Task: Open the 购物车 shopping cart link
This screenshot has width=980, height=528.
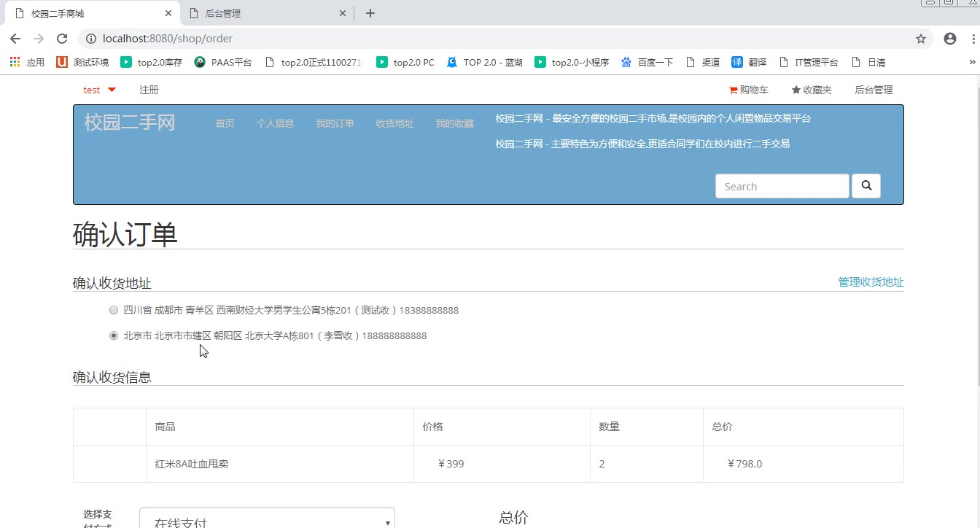Action: 748,90
